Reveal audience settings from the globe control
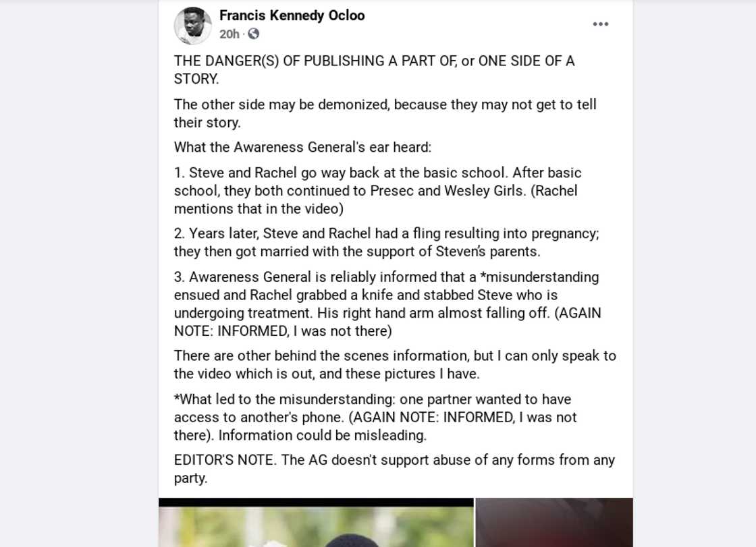The width and height of the screenshot is (756, 547). pos(253,34)
